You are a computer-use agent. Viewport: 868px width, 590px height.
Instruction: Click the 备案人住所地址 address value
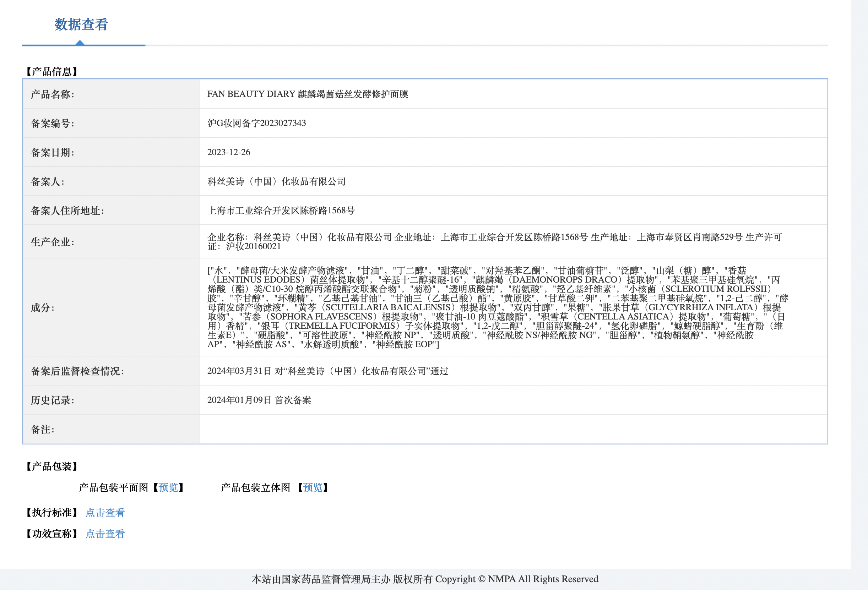pos(281,211)
